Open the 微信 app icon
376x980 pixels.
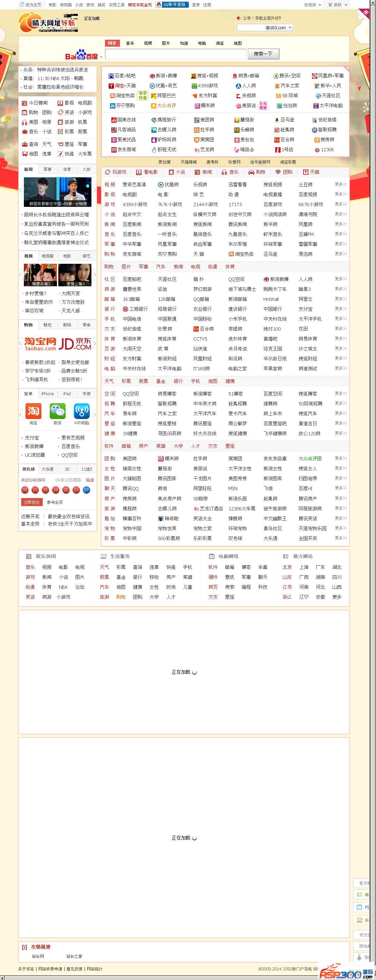[x=58, y=411]
